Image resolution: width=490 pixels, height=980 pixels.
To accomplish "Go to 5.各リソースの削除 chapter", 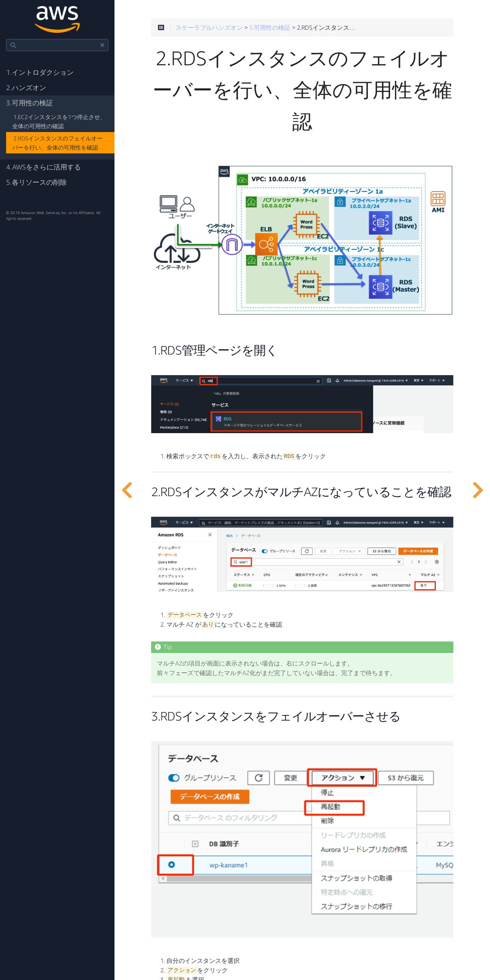I will click(36, 182).
